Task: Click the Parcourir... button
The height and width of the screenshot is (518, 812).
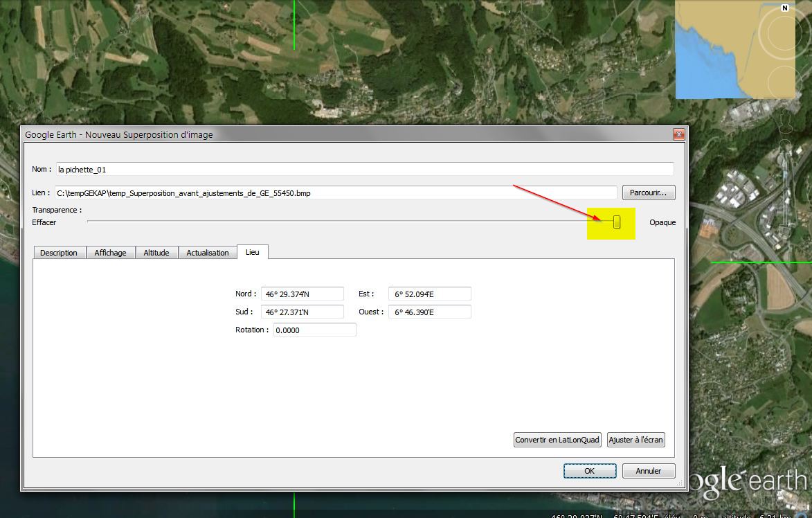Action: [x=649, y=193]
